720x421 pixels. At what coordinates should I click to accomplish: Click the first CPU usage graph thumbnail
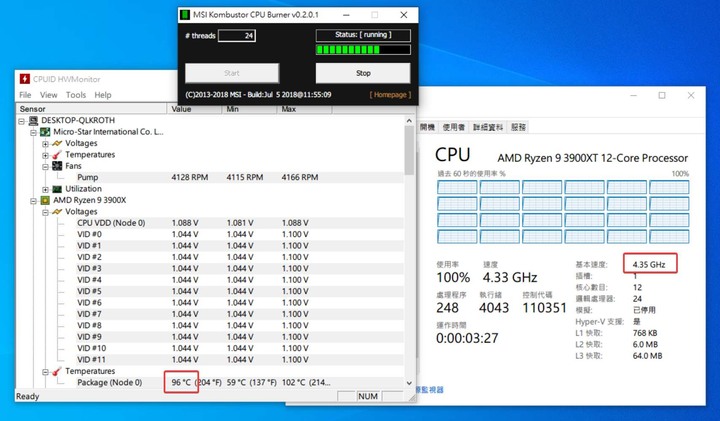pyautogui.click(x=457, y=187)
